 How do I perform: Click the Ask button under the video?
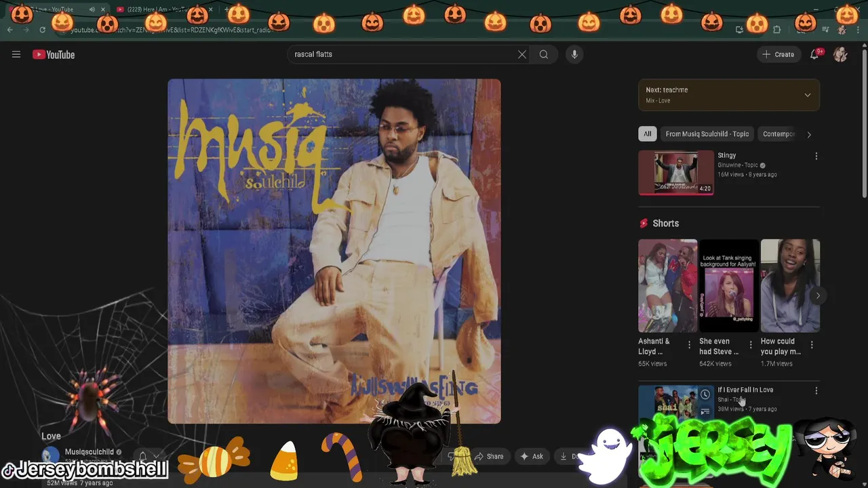click(x=532, y=456)
